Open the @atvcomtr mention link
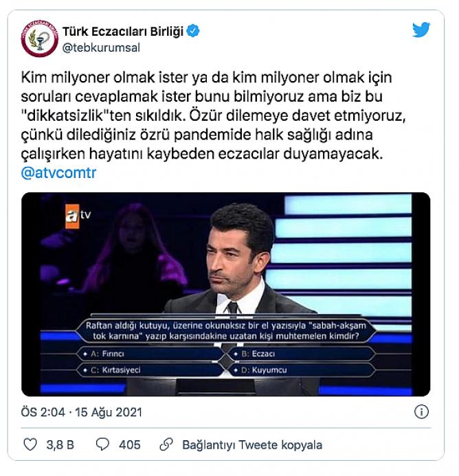The image size is (459, 476). click(58, 172)
